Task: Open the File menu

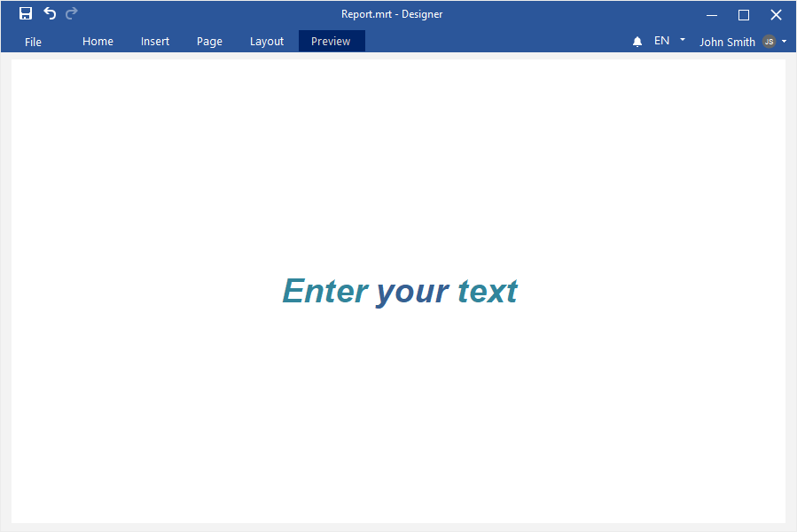Action: pyautogui.click(x=33, y=42)
